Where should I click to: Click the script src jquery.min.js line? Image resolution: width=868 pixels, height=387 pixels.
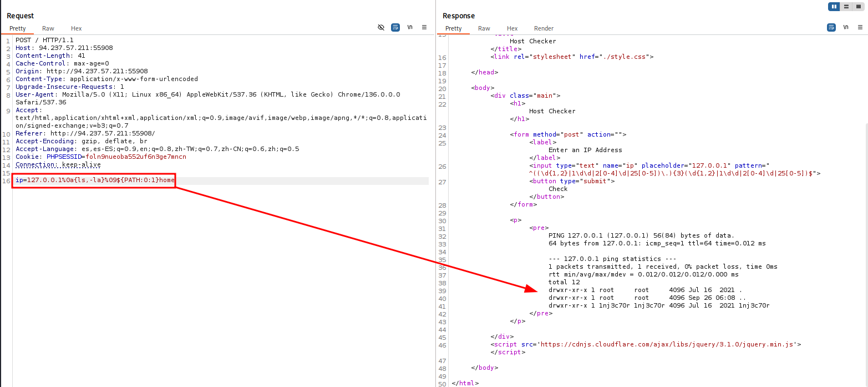(646, 344)
